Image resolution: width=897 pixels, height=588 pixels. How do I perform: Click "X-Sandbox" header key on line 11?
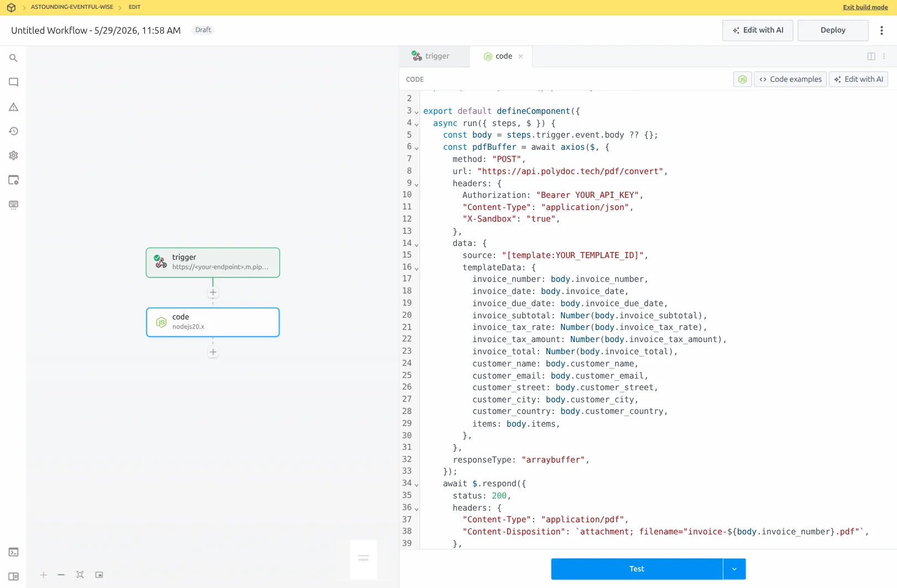489,219
